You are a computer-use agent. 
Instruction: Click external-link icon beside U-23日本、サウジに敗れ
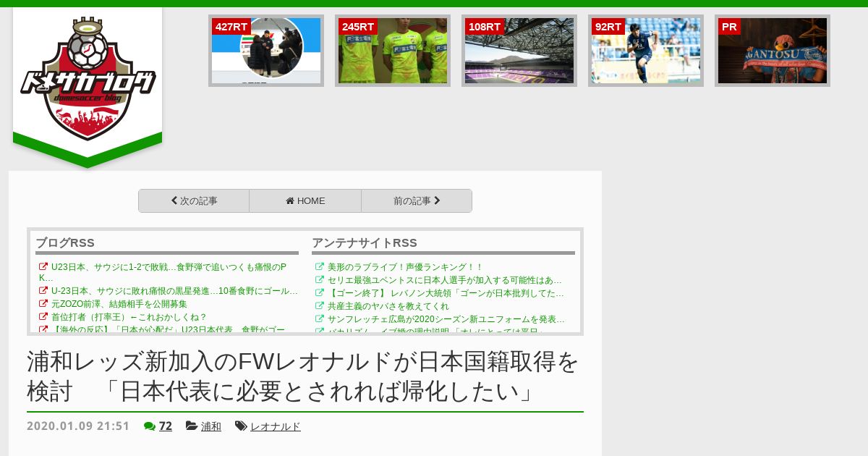[43, 291]
